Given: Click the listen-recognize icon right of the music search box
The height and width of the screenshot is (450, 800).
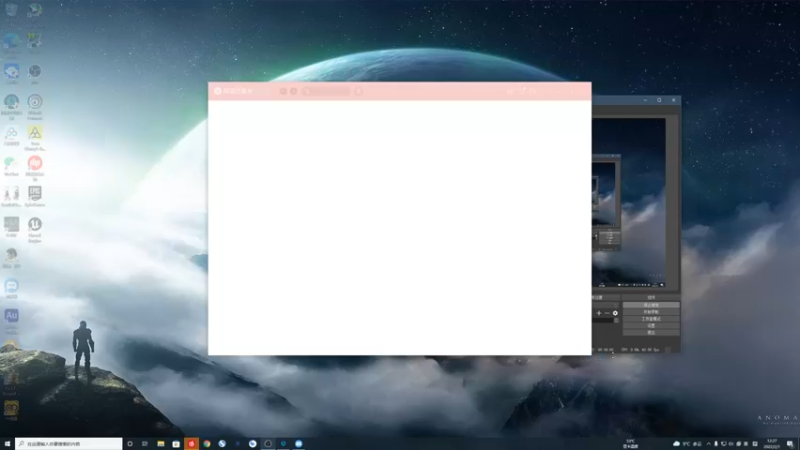Looking at the screenshot, I should pyautogui.click(x=358, y=91).
